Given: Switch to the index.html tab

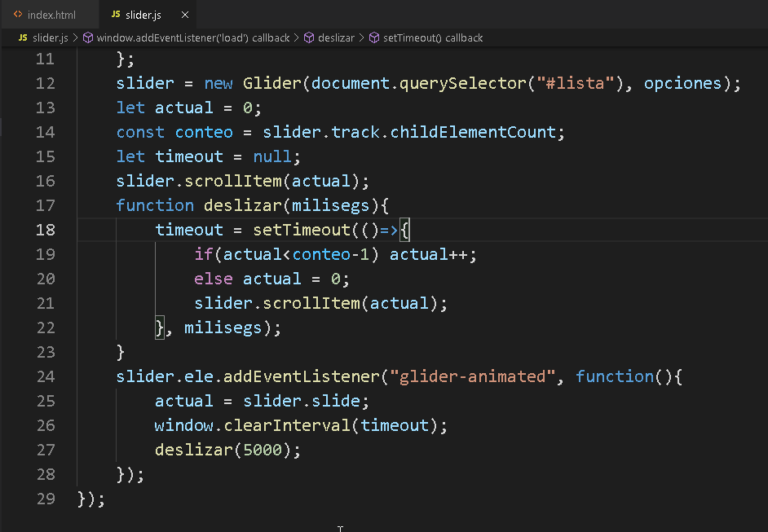Looking at the screenshot, I should (x=50, y=15).
